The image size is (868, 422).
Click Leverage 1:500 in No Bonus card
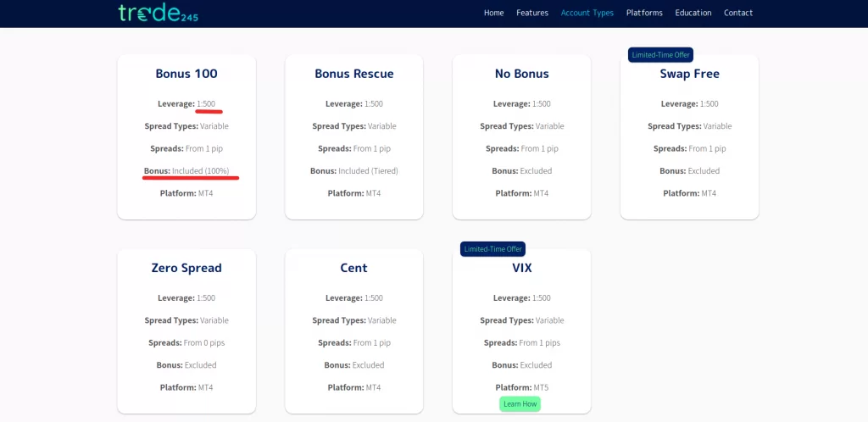coord(521,104)
